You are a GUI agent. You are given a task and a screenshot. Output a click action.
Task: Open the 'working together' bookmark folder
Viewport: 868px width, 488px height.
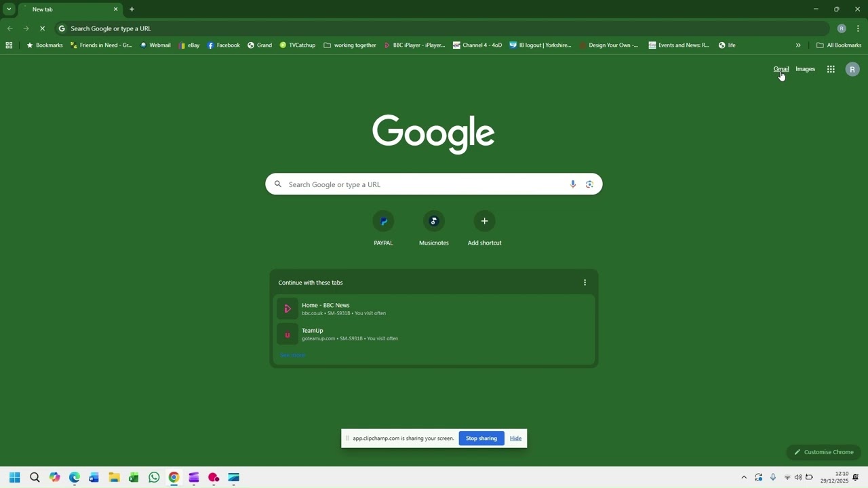pyautogui.click(x=350, y=45)
